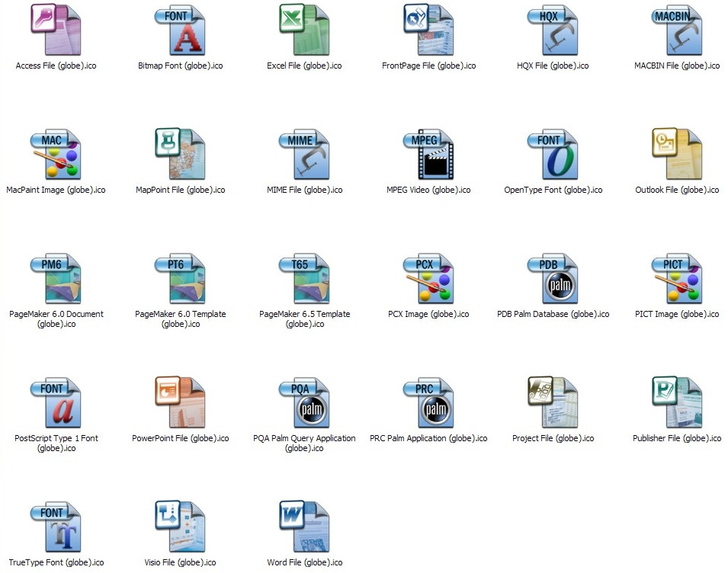Screen dimensions: 728x573
Task: Select the OpenType Font icon
Action: click(553, 154)
